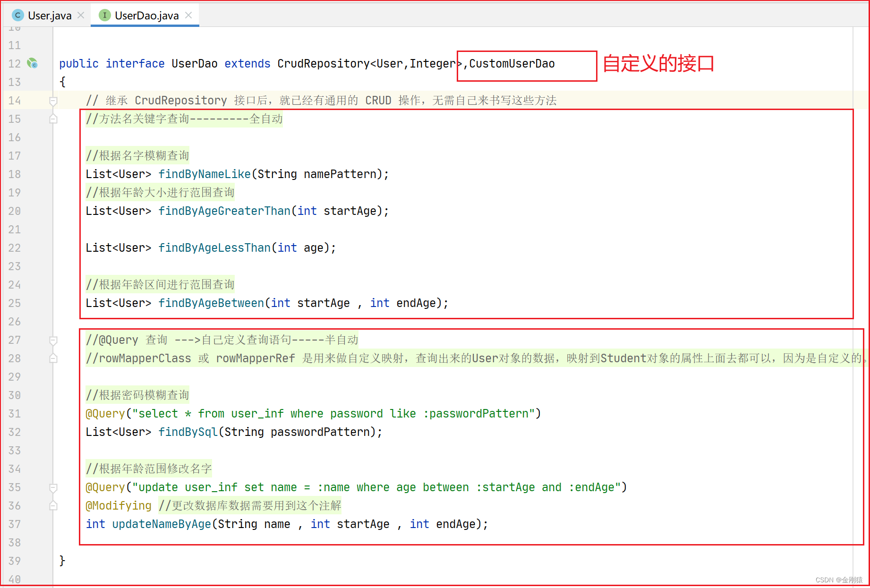Click the findByAgeLessThan method name
This screenshot has height=588, width=870.
pyautogui.click(x=214, y=248)
